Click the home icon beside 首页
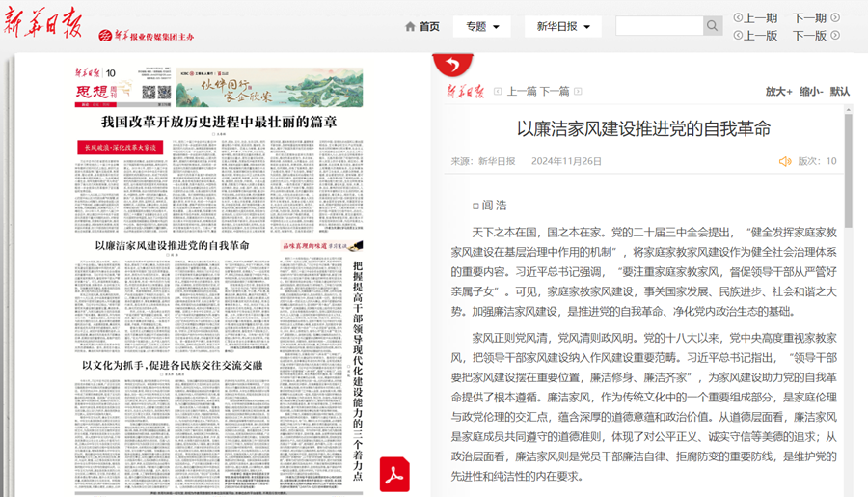Screen dimensions: 868x497 click(x=410, y=27)
